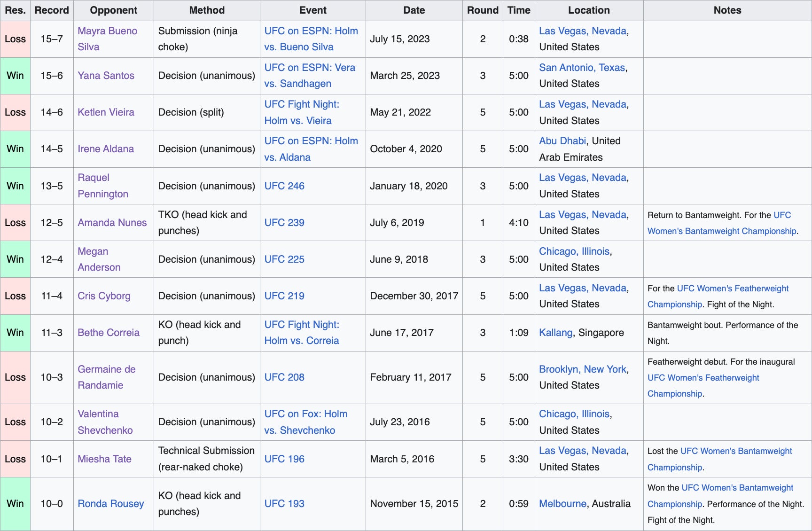Image resolution: width=812 pixels, height=531 pixels.
Task: Follow the Irene Aldana link
Action: (105, 149)
